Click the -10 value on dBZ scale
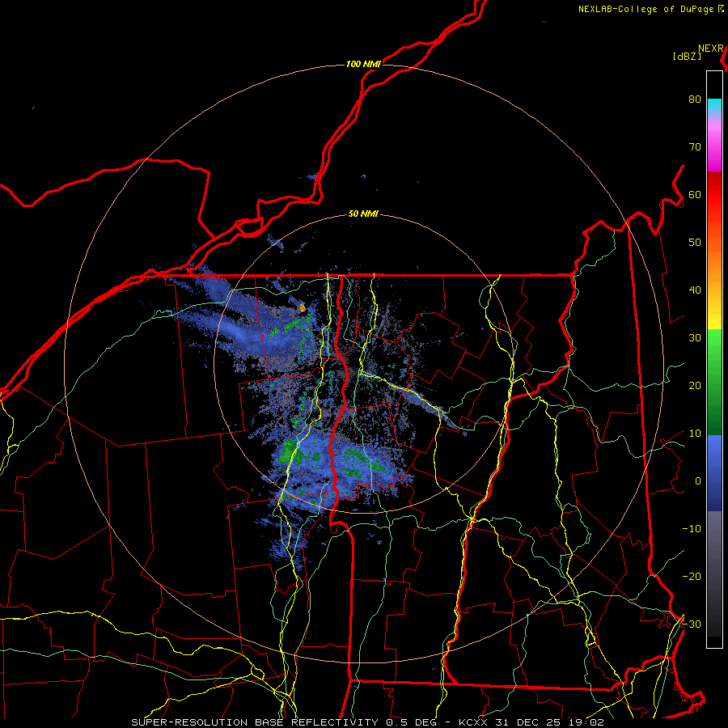 692,529
